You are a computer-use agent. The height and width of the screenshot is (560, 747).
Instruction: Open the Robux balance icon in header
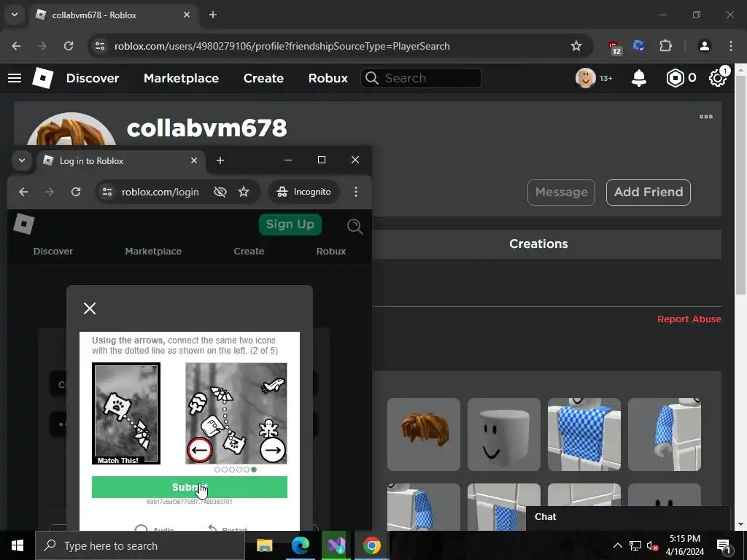[x=675, y=78]
